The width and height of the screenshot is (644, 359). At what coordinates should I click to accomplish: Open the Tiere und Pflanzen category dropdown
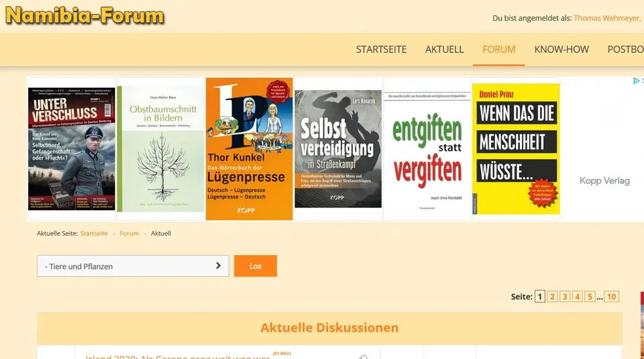133,266
